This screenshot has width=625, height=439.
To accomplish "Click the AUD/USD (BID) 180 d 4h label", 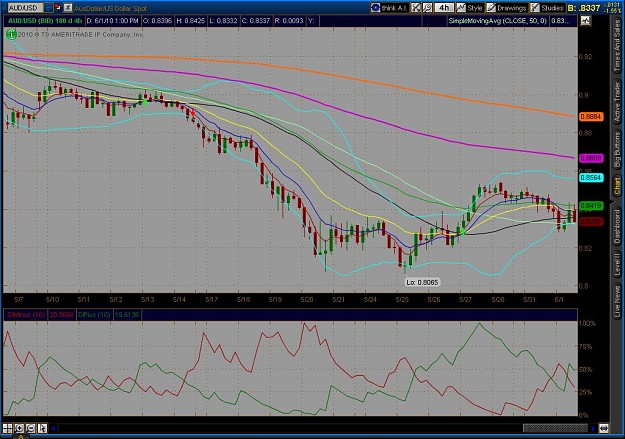I will click(45, 21).
